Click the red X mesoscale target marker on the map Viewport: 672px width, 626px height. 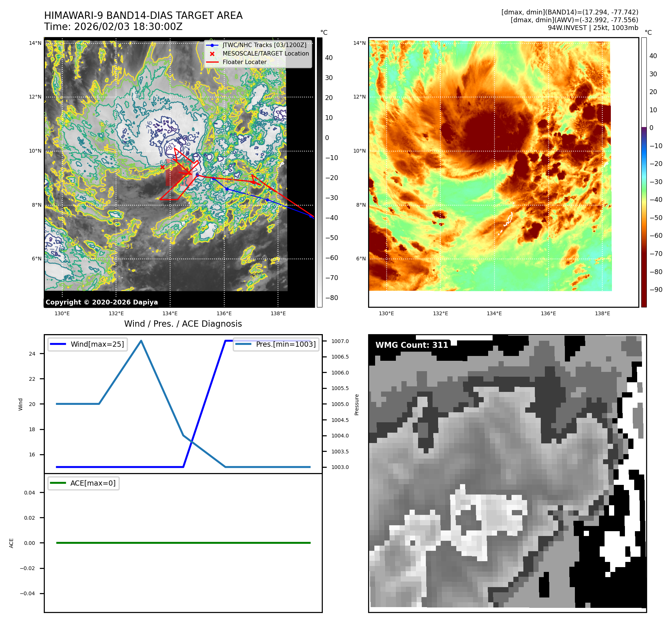pos(162,167)
